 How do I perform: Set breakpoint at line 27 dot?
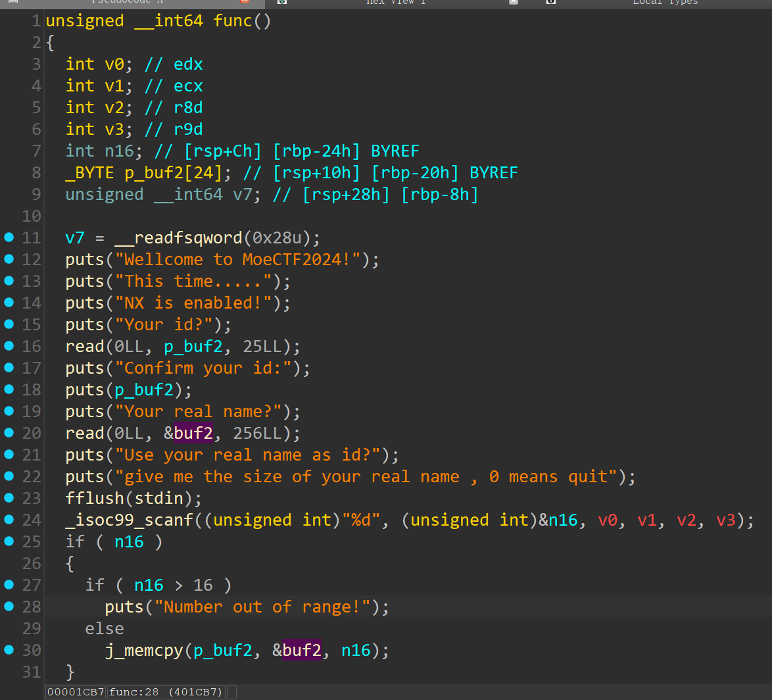(x=9, y=584)
